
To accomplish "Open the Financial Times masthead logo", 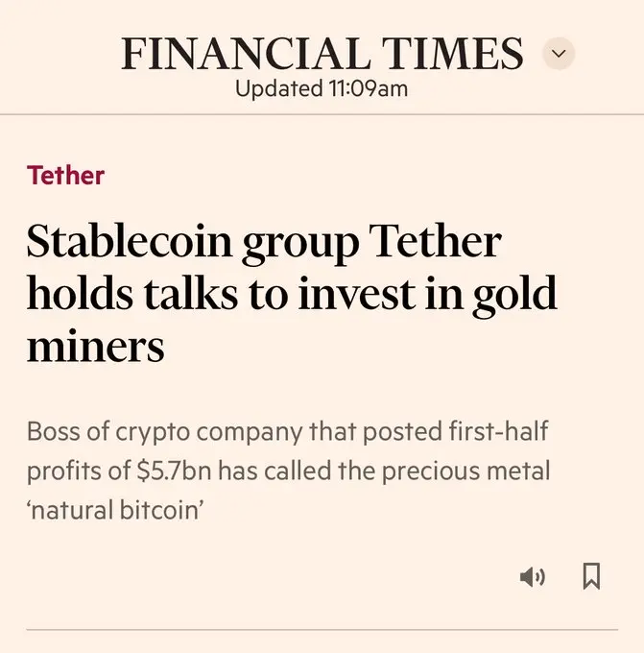I will pyautogui.click(x=322, y=54).
